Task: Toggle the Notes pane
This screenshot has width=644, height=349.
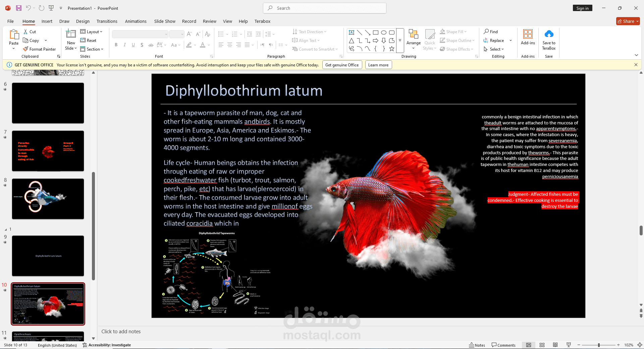Action: pos(477,345)
